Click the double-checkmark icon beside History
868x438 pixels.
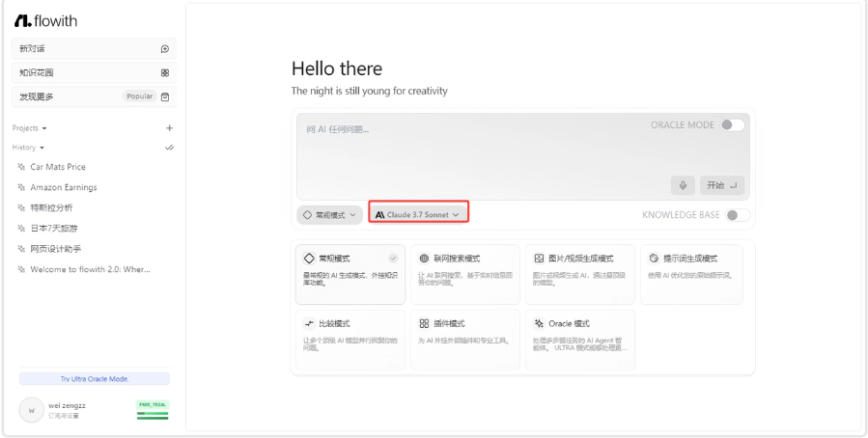(x=169, y=148)
